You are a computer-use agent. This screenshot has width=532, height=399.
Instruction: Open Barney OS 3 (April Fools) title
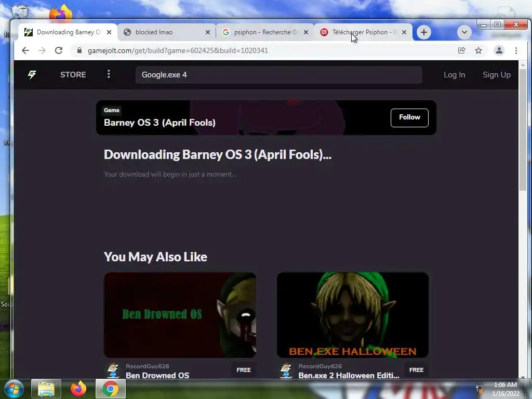tap(159, 123)
